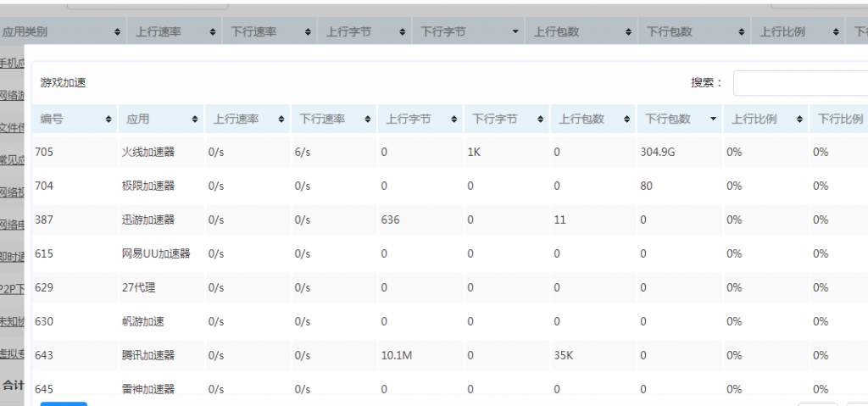
Task: Click the 10.1M upstream bytes value
Action: coord(397,355)
